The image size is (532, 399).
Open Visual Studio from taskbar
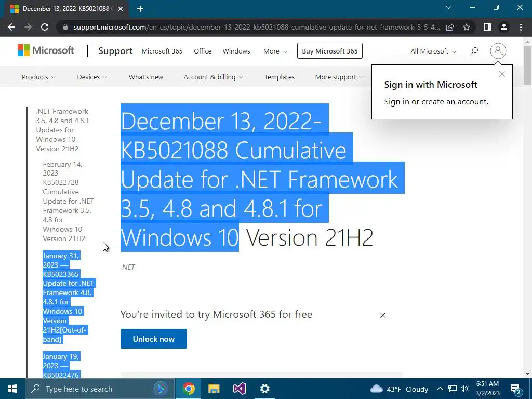[x=239, y=389]
